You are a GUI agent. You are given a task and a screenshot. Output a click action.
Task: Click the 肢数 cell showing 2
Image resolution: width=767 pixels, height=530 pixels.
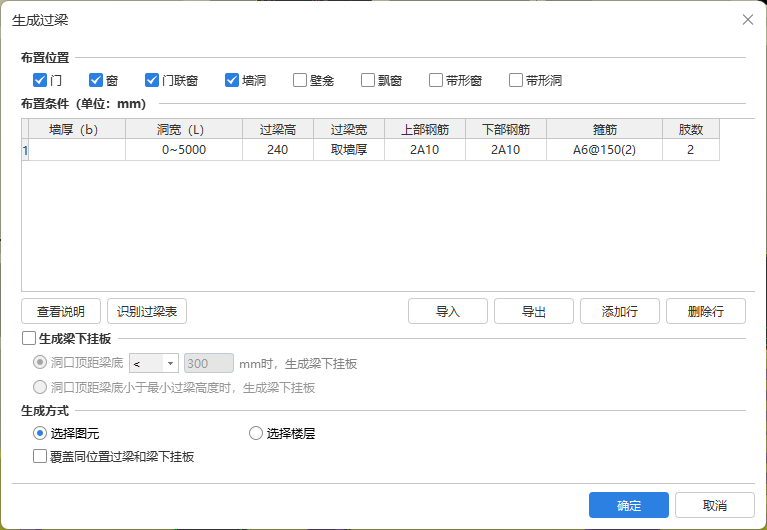[691, 150]
